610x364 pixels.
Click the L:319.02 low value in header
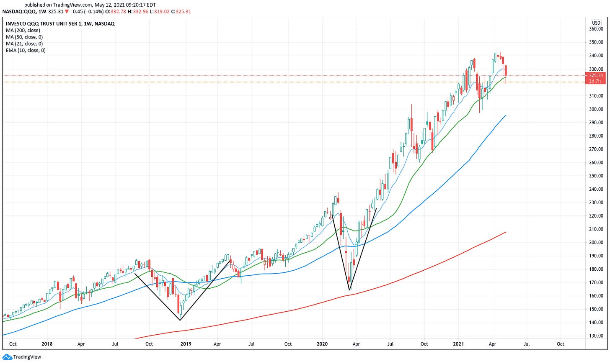160,12
